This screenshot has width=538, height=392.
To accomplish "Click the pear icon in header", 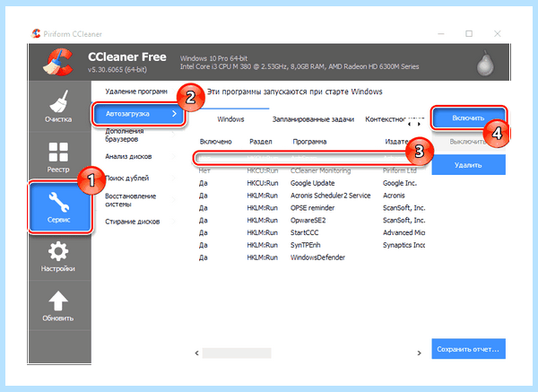I will pyautogui.click(x=485, y=65).
